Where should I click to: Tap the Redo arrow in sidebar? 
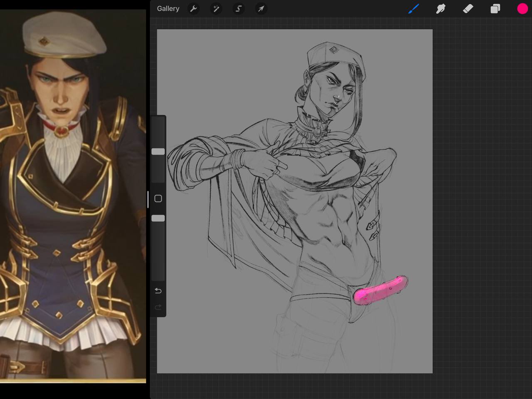pyautogui.click(x=158, y=307)
